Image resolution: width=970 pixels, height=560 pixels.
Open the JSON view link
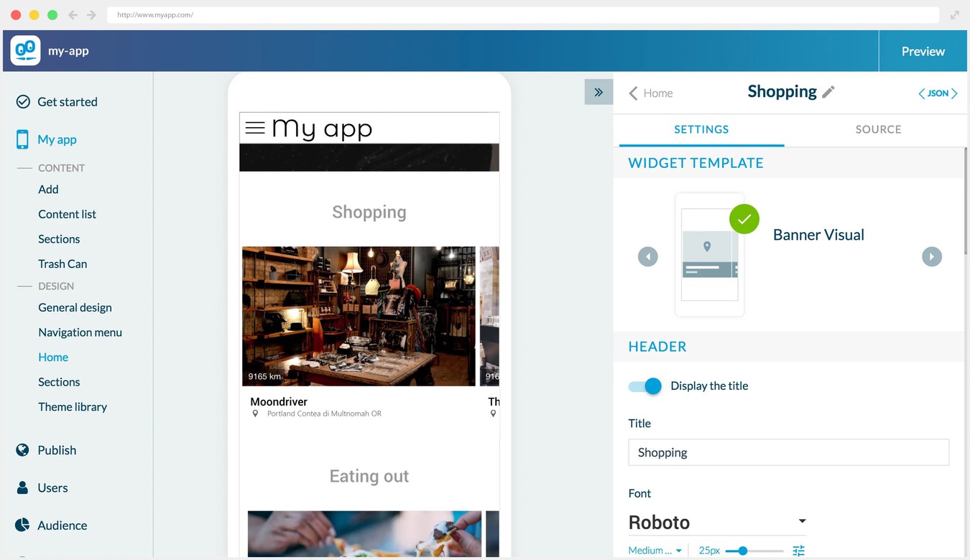(x=938, y=93)
